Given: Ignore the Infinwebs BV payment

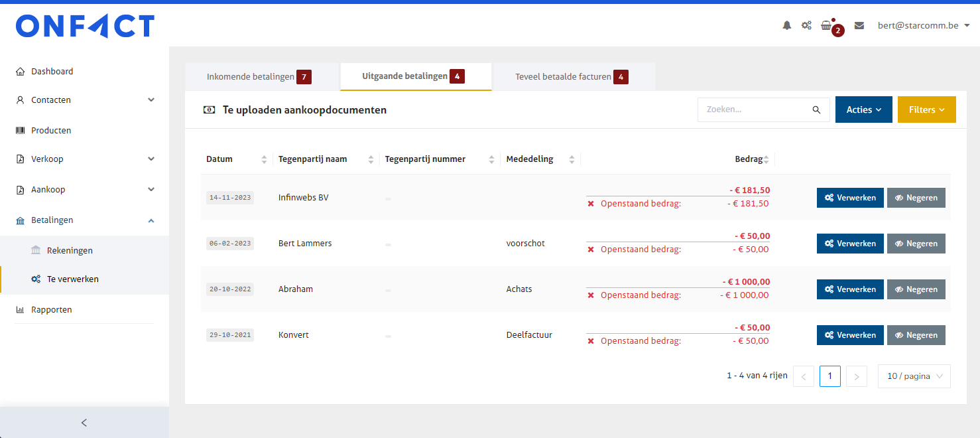Looking at the screenshot, I should pos(916,198).
